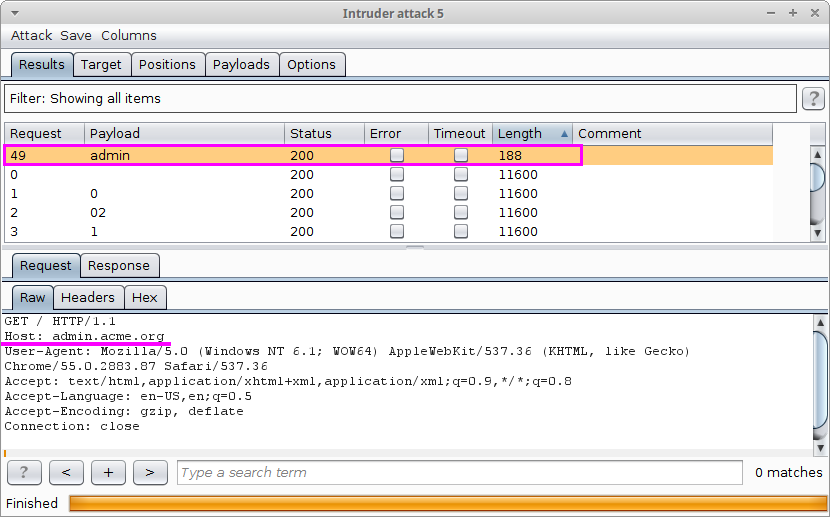The width and height of the screenshot is (830, 517).
Task: Click the Accept-Encoding: gzip, deflate line
Action: point(124,411)
